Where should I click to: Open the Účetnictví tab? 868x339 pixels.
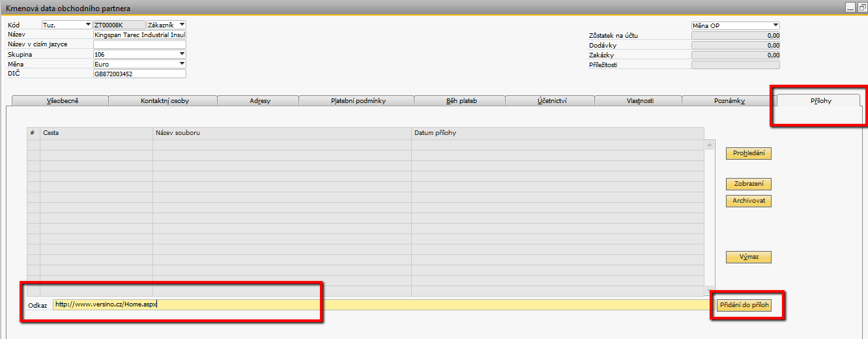tap(550, 101)
